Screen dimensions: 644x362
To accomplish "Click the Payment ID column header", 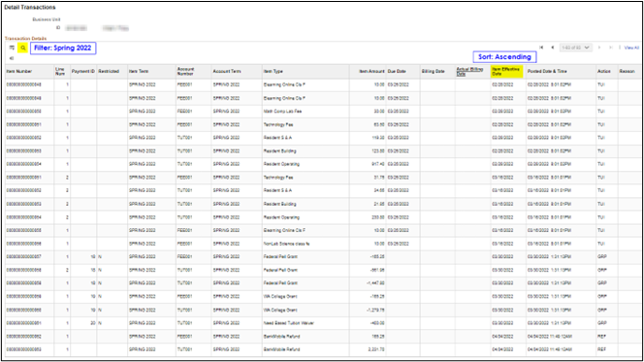I will click(83, 72).
